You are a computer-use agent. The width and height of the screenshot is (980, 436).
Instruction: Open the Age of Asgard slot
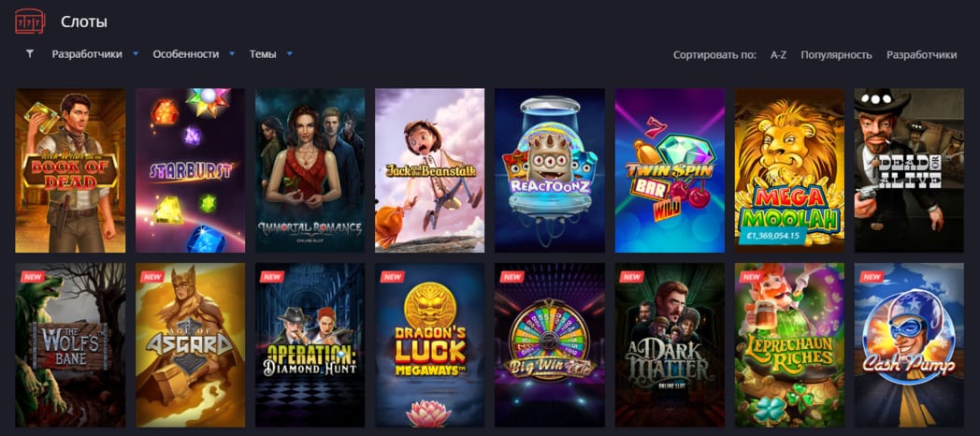coord(190,344)
